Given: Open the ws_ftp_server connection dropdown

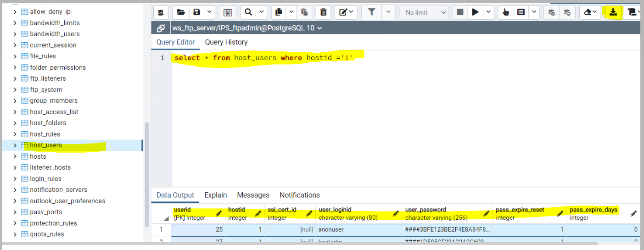Looking at the screenshot, I should coord(247,28).
